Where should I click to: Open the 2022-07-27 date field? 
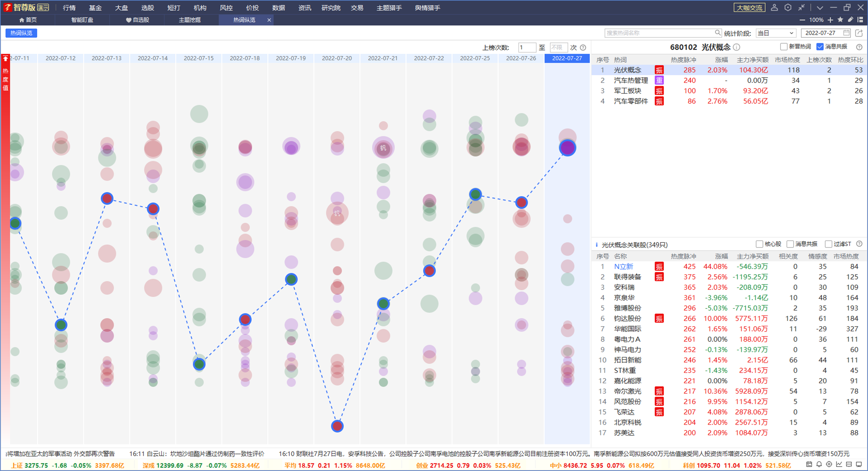point(826,33)
